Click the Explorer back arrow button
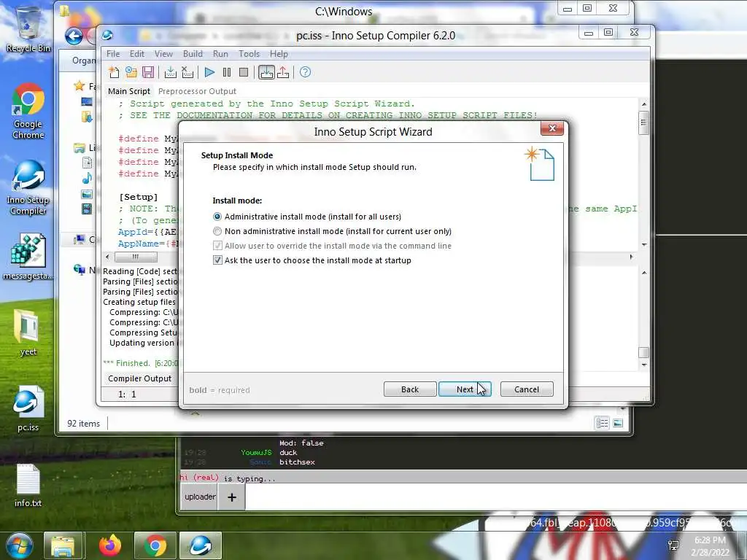The image size is (747, 560). click(x=74, y=36)
